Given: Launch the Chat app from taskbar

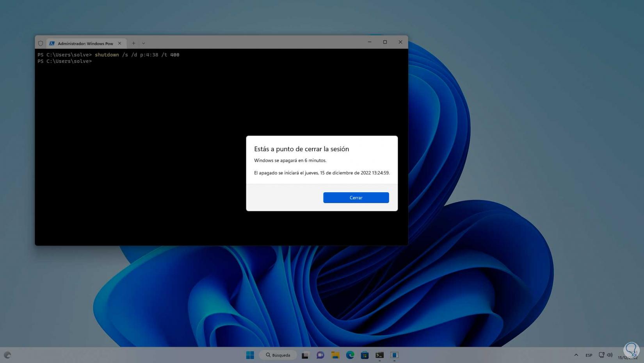Looking at the screenshot, I should click(x=320, y=355).
